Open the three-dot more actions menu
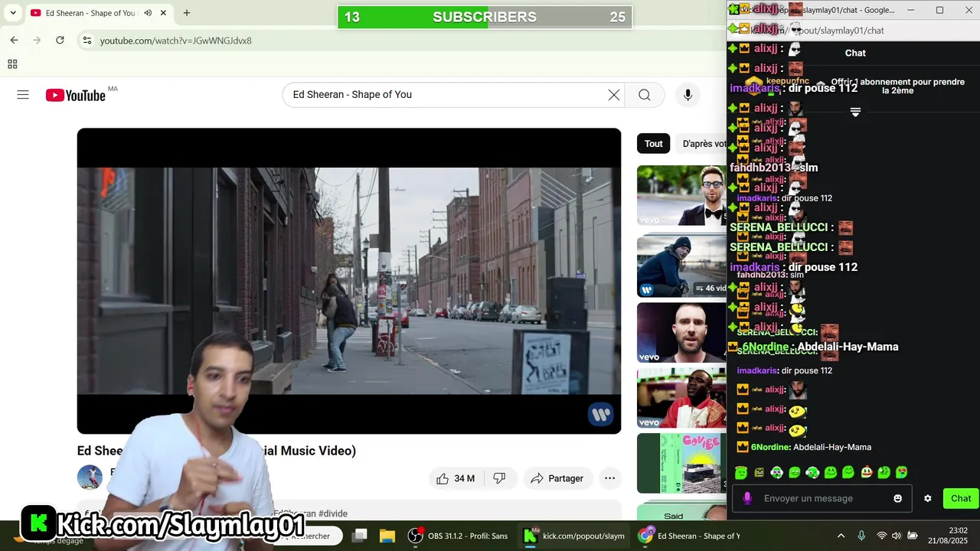Image resolution: width=980 pixels, height=551 pixels. pyautogui.click(x=609, y=478)
